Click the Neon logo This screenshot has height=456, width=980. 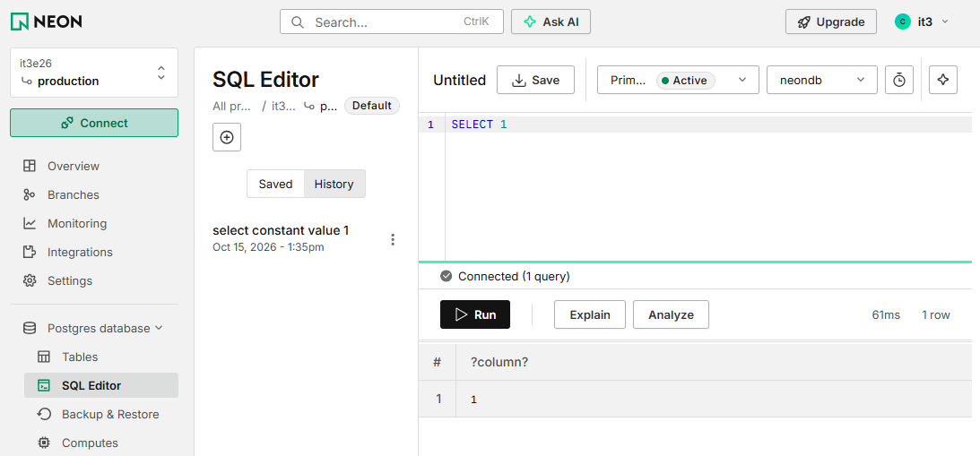point(47,22)
